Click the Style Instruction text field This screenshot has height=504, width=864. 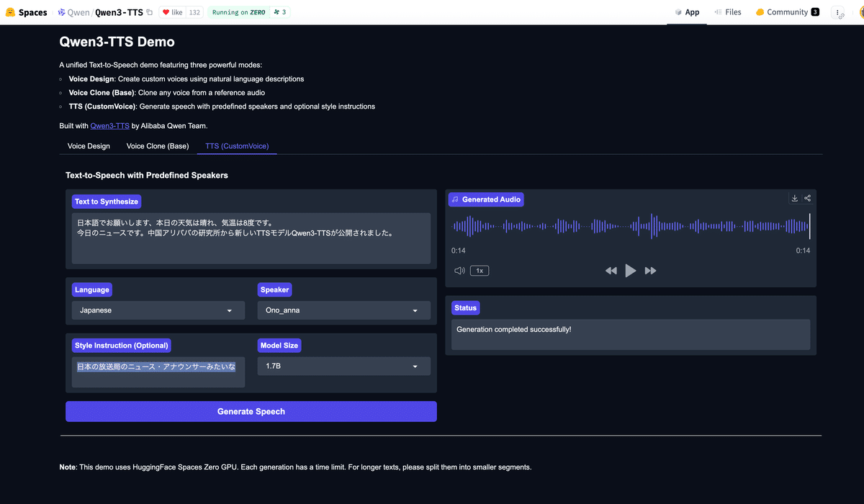pyautogui.click(x=158, y=372)
